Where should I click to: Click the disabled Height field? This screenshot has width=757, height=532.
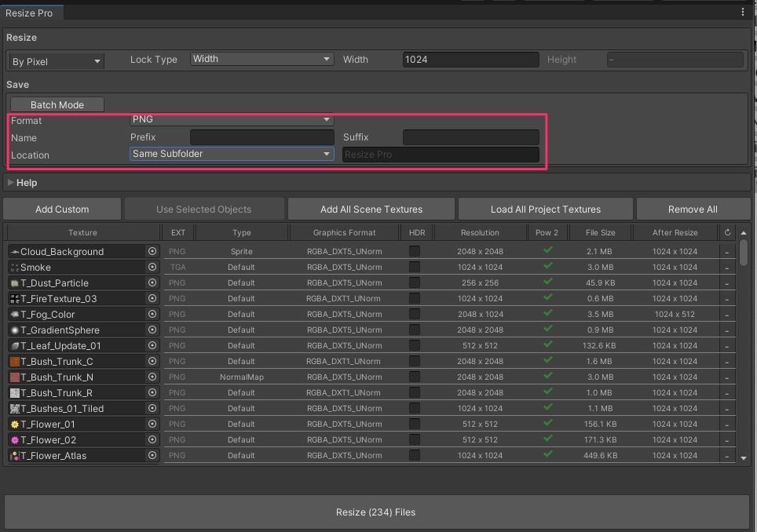pos(675,60)
